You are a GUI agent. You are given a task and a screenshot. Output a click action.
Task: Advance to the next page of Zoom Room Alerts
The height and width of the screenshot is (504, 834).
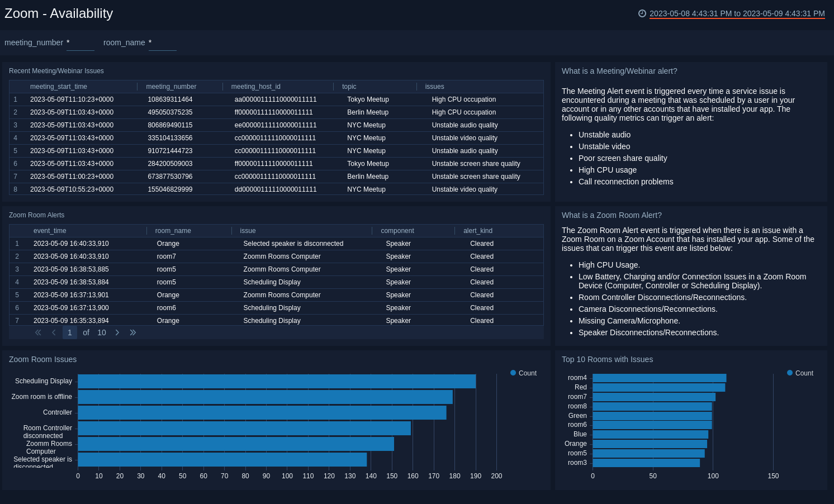[x=117, y=332]
